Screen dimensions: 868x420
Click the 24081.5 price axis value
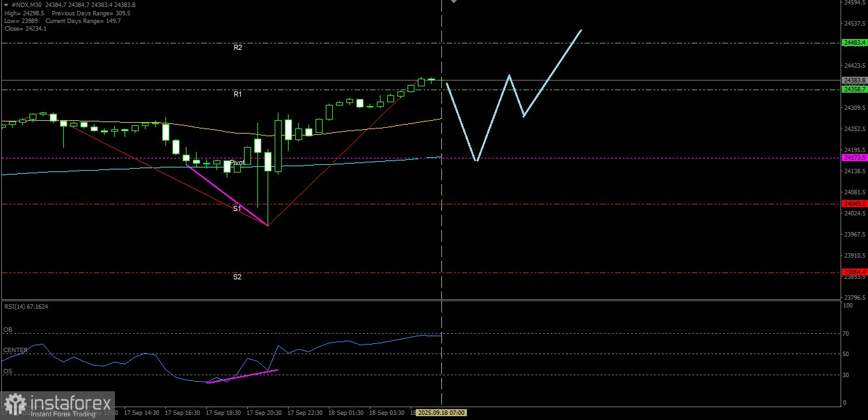pyautogui.click(x=855, y=192)
